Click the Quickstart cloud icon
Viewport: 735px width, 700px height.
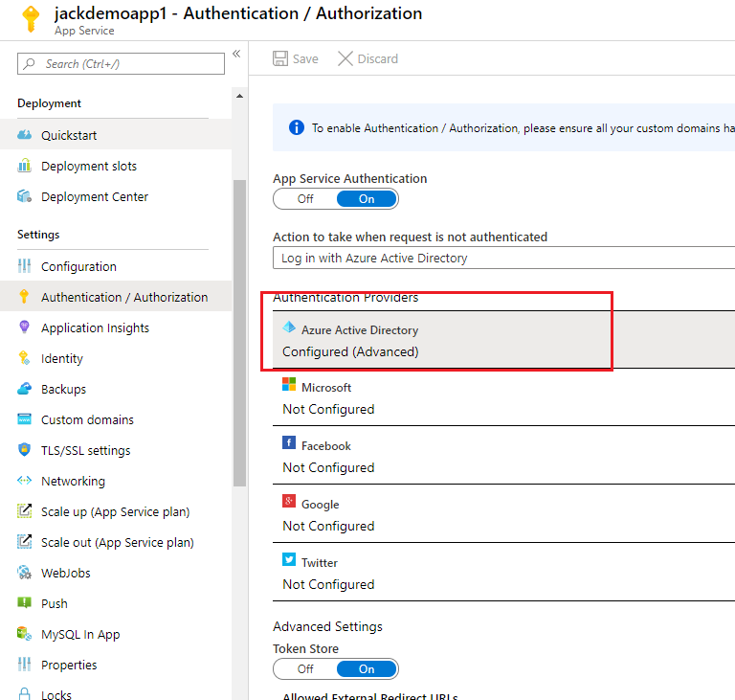point(25,135)
